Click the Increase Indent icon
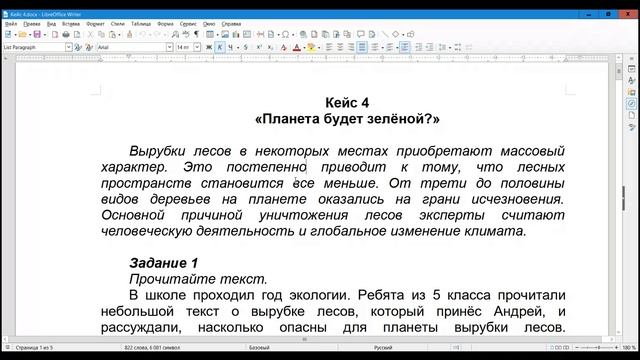This screenshot has height=360, width=640. (x=418, y=48)
